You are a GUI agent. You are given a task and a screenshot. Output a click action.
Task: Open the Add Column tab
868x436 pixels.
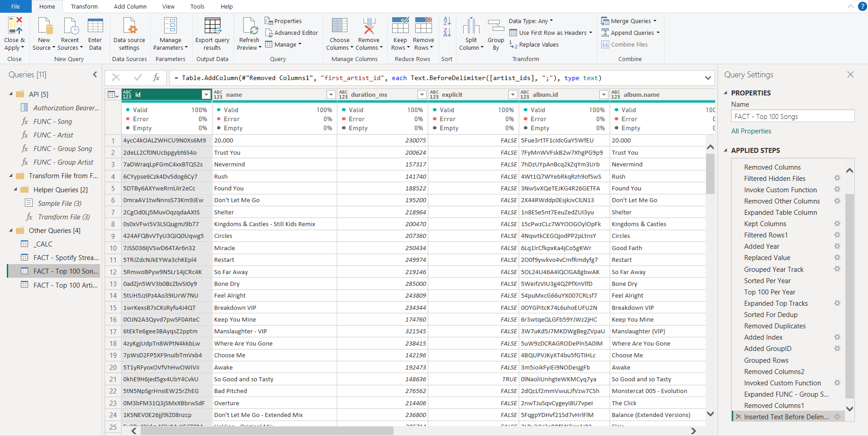(x=130, y=6)
